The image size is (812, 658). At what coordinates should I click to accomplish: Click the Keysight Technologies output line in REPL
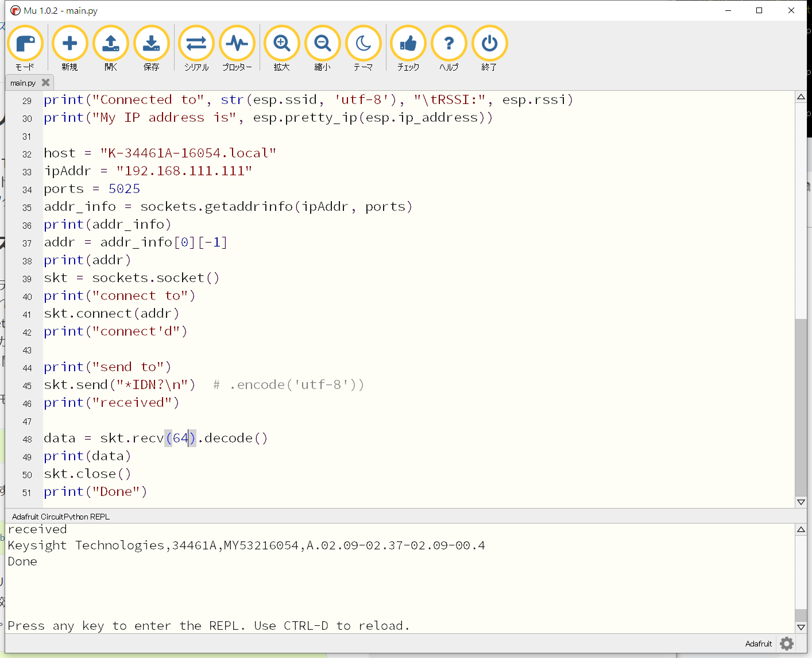(x=246, y=545)
